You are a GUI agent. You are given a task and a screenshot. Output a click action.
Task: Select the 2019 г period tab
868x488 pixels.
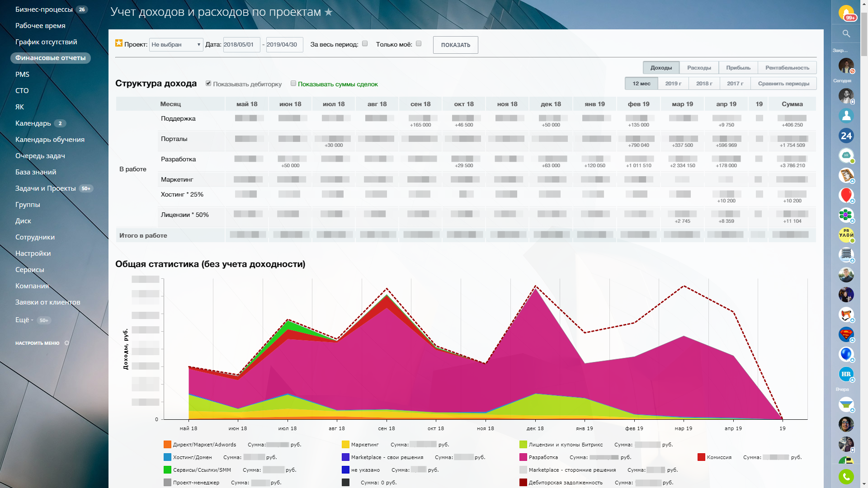click(x=673, y=84)
